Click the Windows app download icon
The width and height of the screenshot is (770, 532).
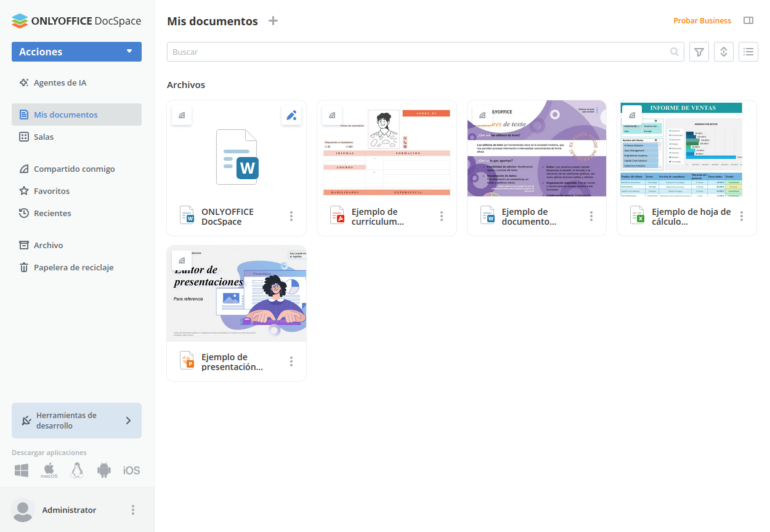(22, 470)
